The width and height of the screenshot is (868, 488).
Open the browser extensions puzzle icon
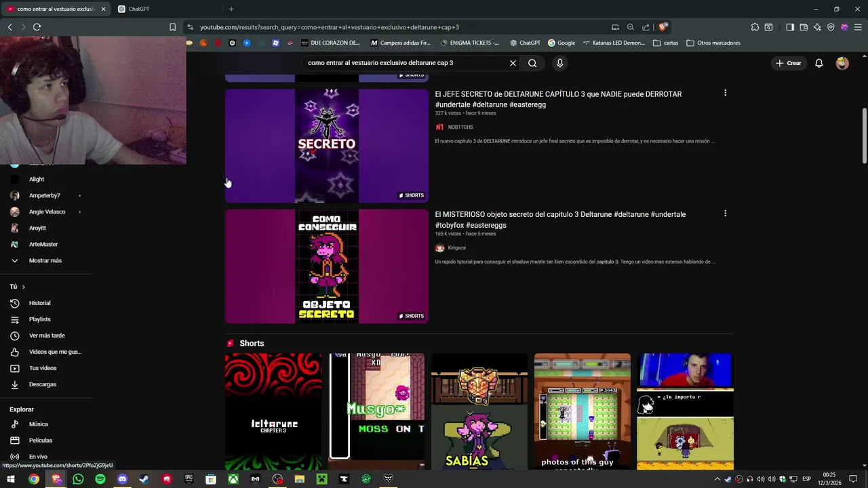pyautogui.click(x=755, y=27)
